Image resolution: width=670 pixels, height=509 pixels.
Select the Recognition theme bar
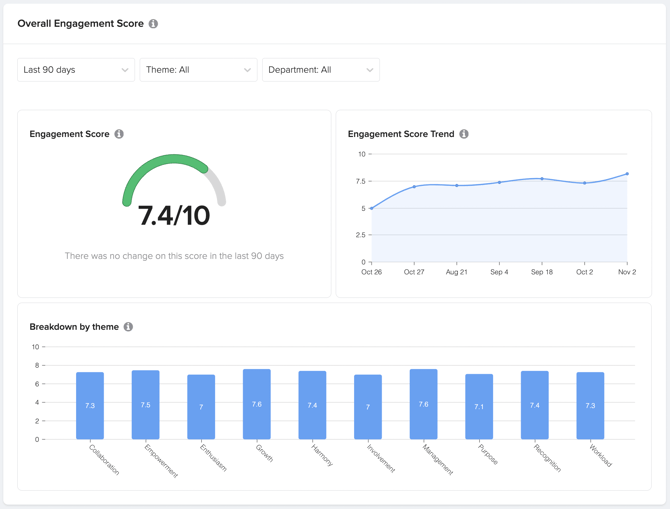[535, 405]
